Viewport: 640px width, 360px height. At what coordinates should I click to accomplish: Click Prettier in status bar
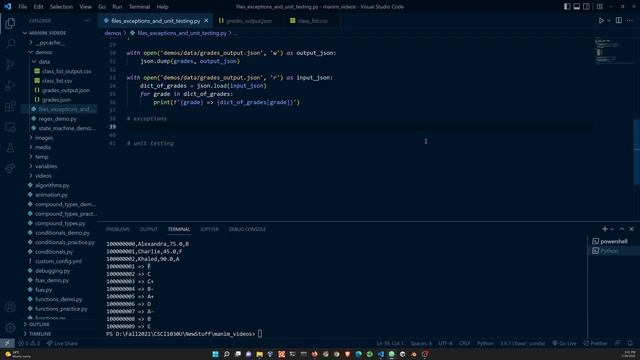[x=595, y=343]
